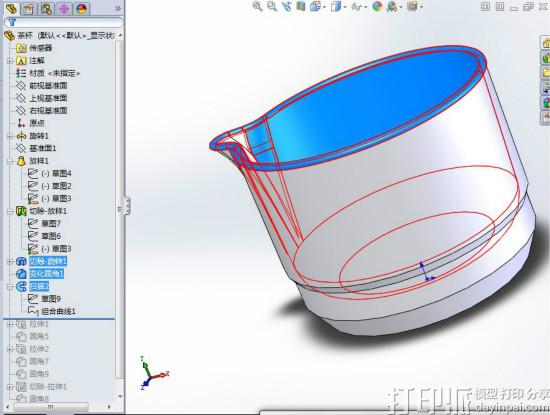Expand the 切除-旋转1 feature node
The image size is (550, 415).
click(10, 262)
